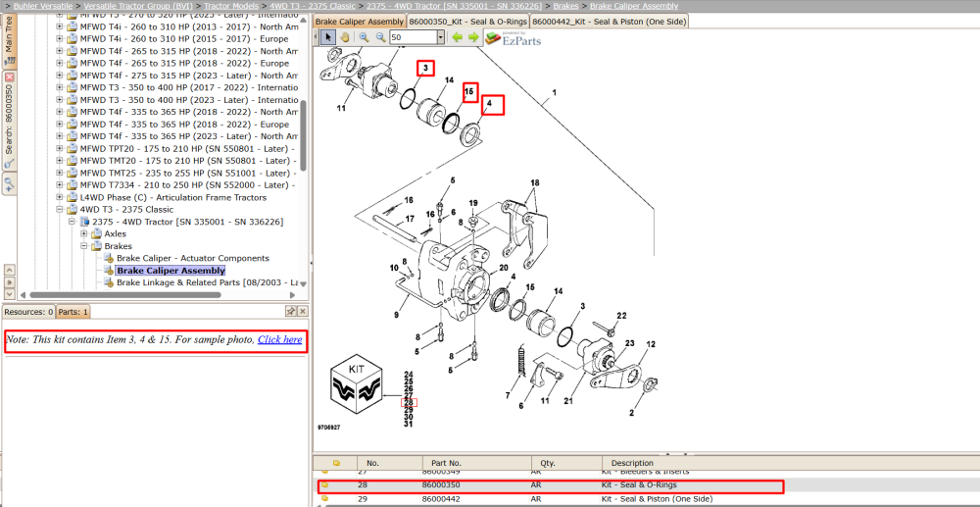Viewport: 980px width, 507px height.
Task: Close the Resources/Parts panel
Action: tap(303, 311)
